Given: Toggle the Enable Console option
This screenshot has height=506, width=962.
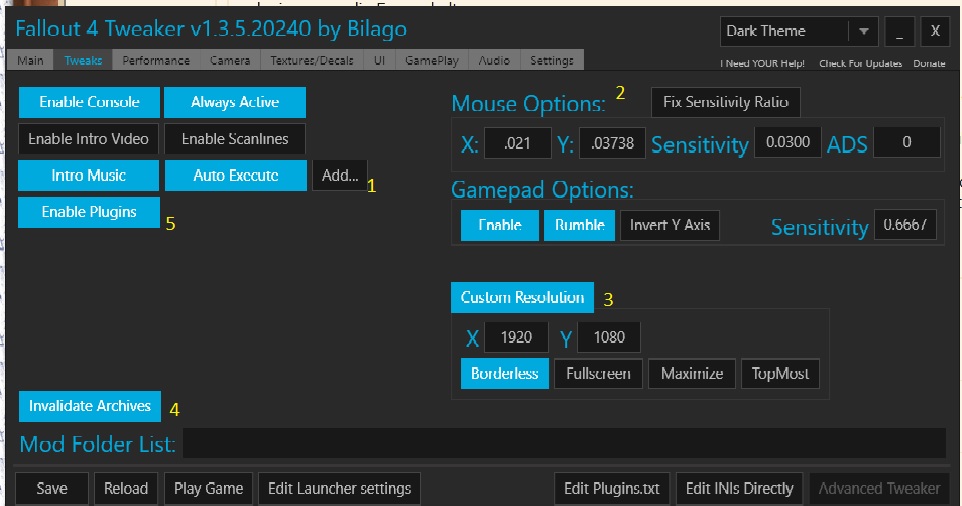Looking at the screenshot, I should pyautogui.click(x=89, y=102).
